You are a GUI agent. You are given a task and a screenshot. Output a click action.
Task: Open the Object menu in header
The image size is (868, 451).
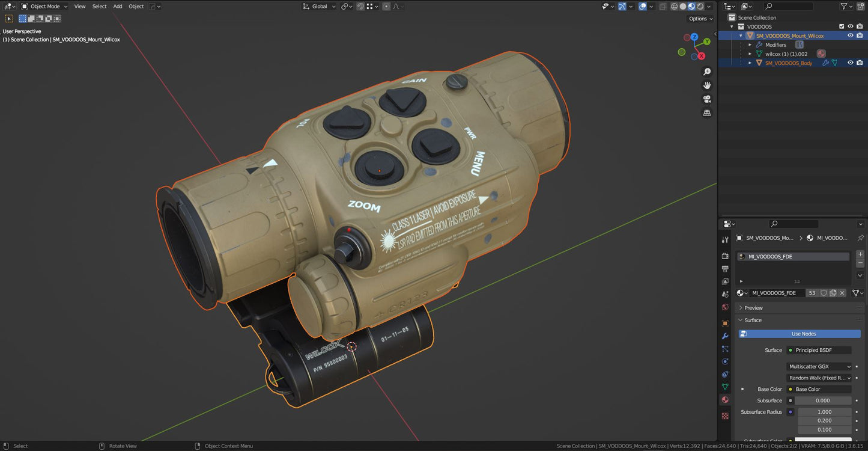click(136, 7)
